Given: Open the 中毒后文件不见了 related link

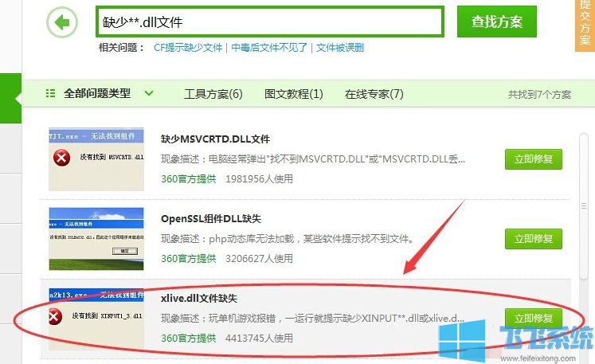Looking at the screenshot, I should pos(269,48).
